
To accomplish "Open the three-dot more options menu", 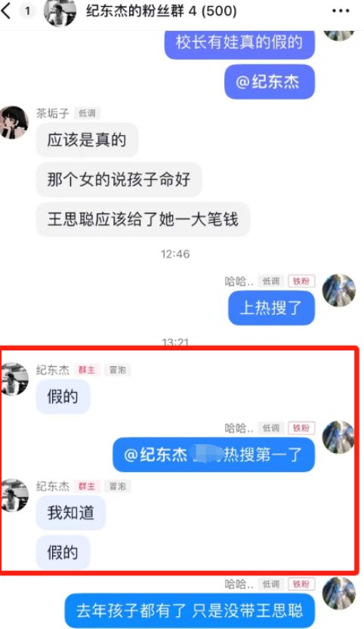I will (x=341, y=11).
